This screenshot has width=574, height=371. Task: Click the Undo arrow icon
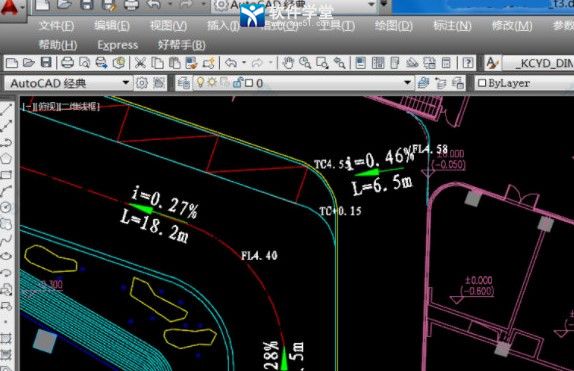tap(231, 63)
